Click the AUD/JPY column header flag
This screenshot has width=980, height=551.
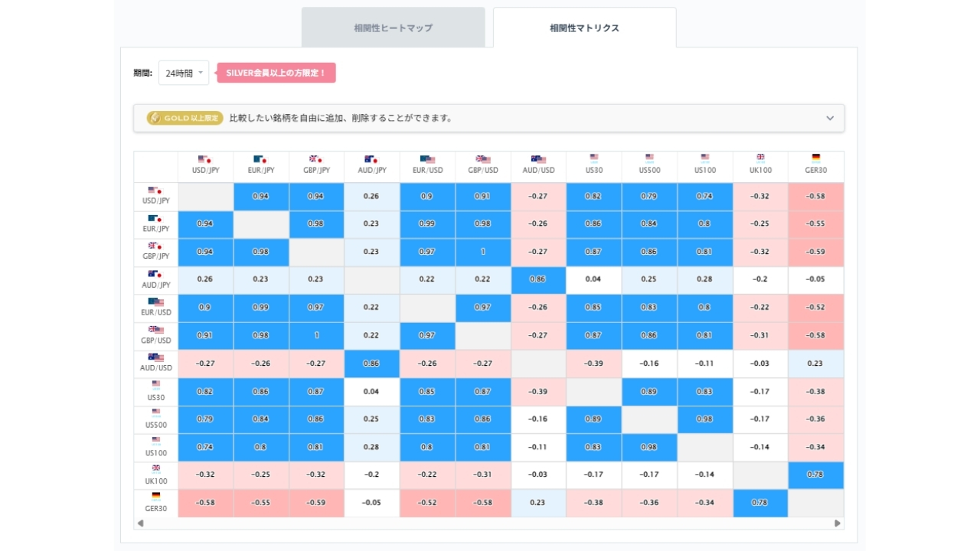[371, 159]
